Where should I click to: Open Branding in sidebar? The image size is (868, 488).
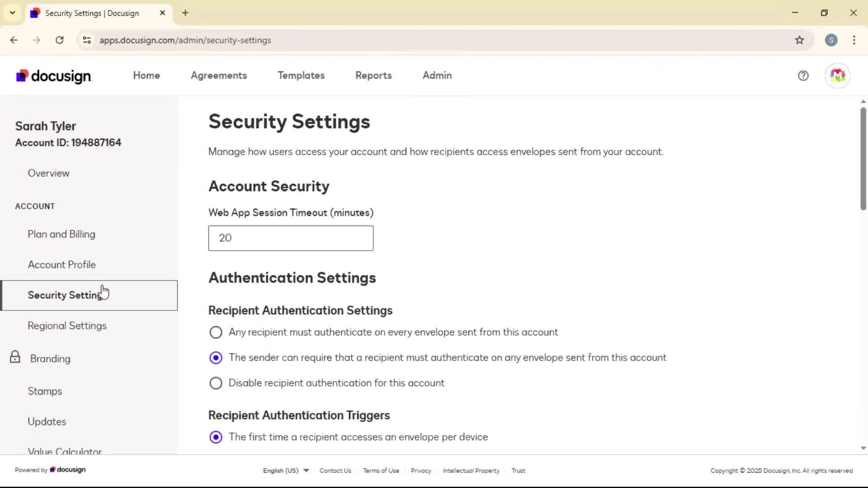tap(50, 359)
